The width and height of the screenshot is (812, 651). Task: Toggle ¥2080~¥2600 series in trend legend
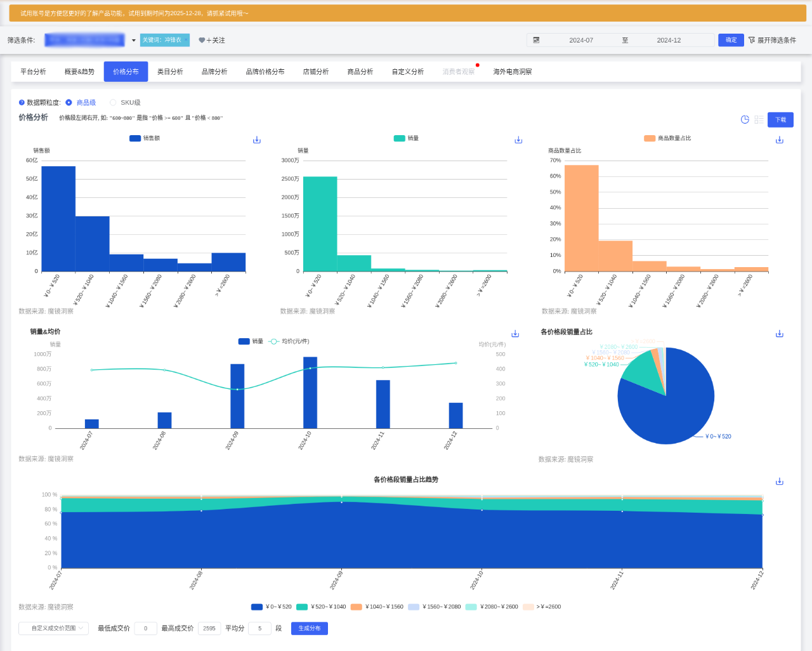(x=492, y=607)
